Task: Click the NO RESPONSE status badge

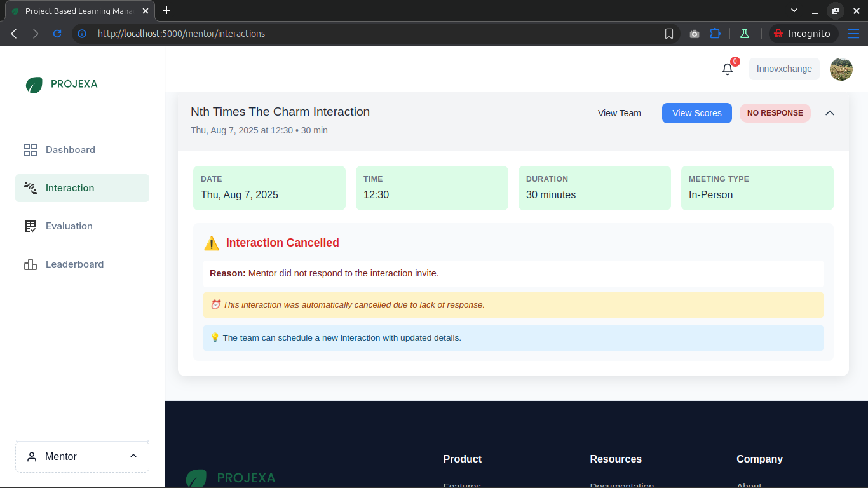Action: [775, 112]
